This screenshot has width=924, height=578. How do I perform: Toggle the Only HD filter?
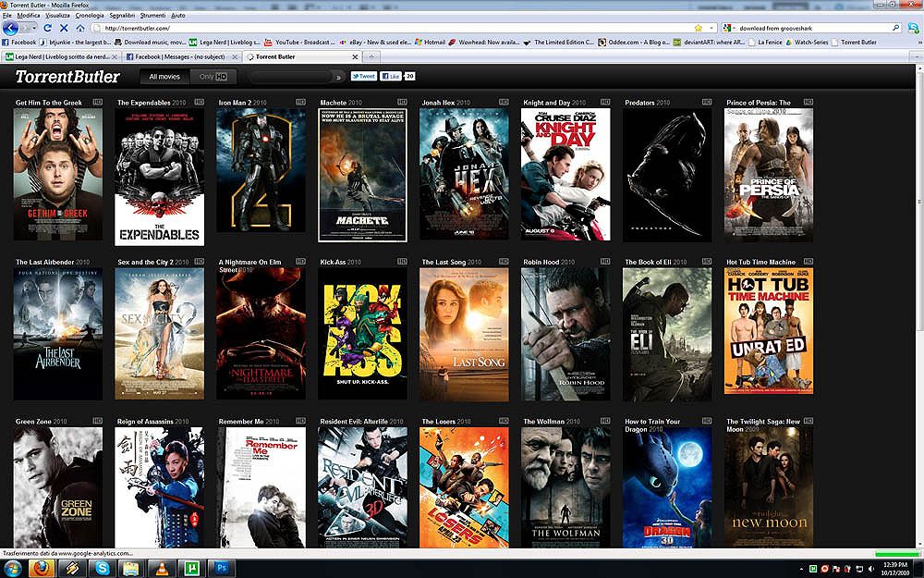click(x=213, y=77)
